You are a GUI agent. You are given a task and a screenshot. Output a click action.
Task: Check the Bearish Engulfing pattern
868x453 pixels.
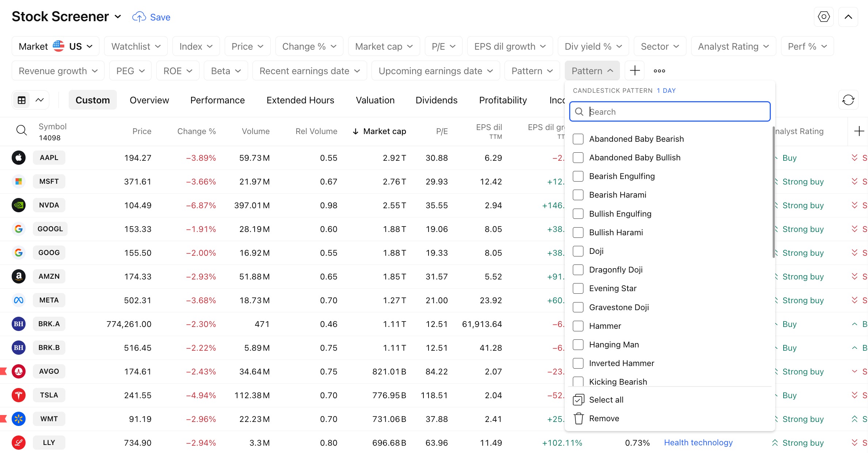pos(578,176)
